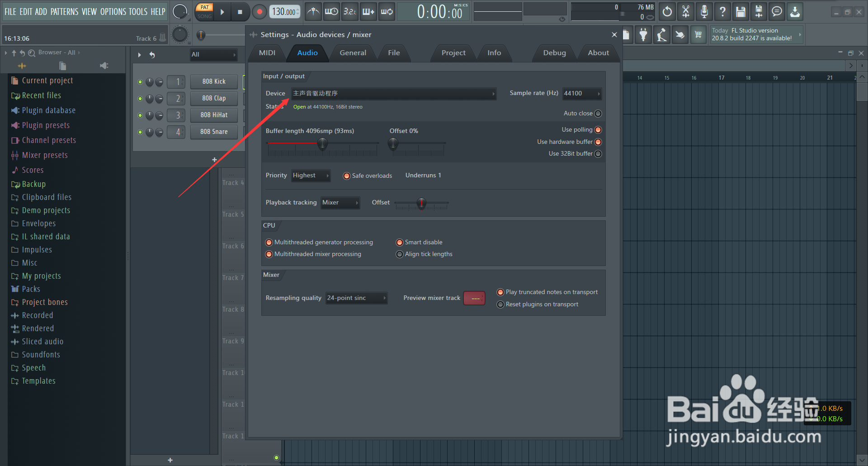Toggle the metronome icon in the toolbar
The image size is (868, 466).
pyautogui.click(x=313, y=11)
